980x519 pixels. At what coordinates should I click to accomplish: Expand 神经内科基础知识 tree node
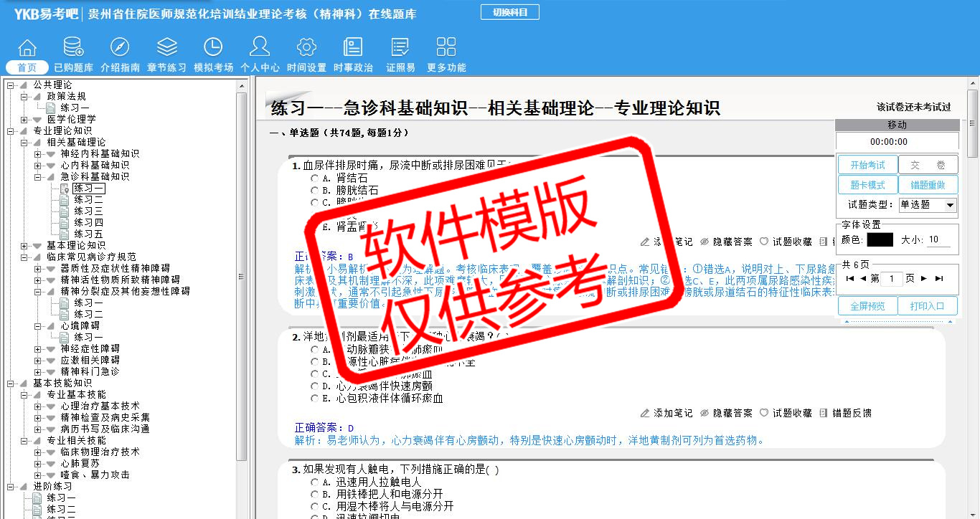point(38,153)
